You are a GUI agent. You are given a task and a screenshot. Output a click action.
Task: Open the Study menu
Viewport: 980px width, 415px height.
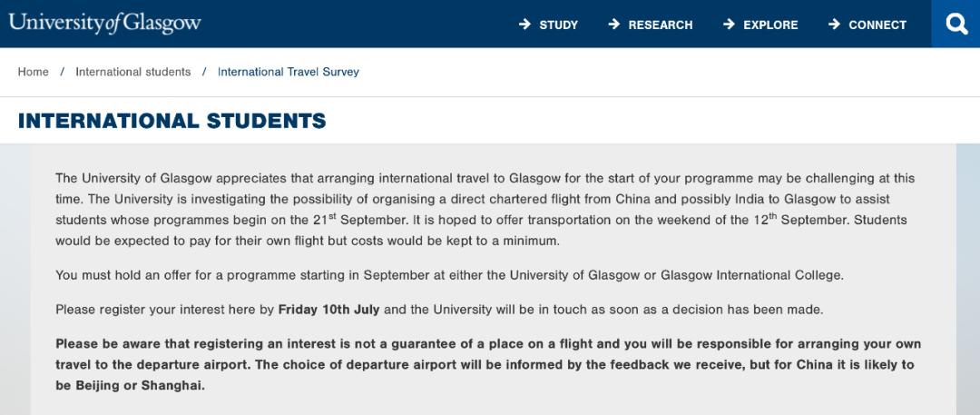[x=558, y=25]
